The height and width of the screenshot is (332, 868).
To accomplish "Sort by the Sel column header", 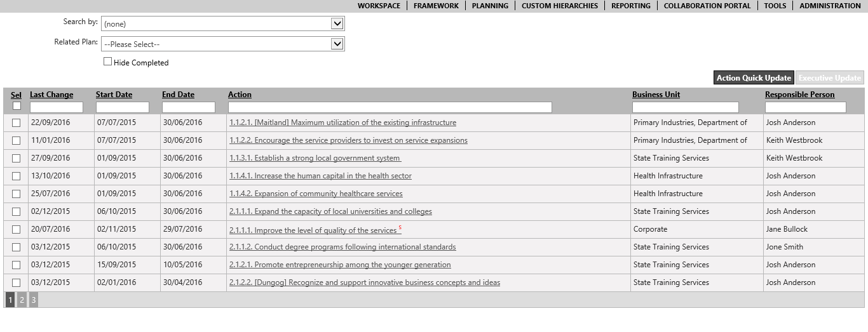I will point(16,95).
